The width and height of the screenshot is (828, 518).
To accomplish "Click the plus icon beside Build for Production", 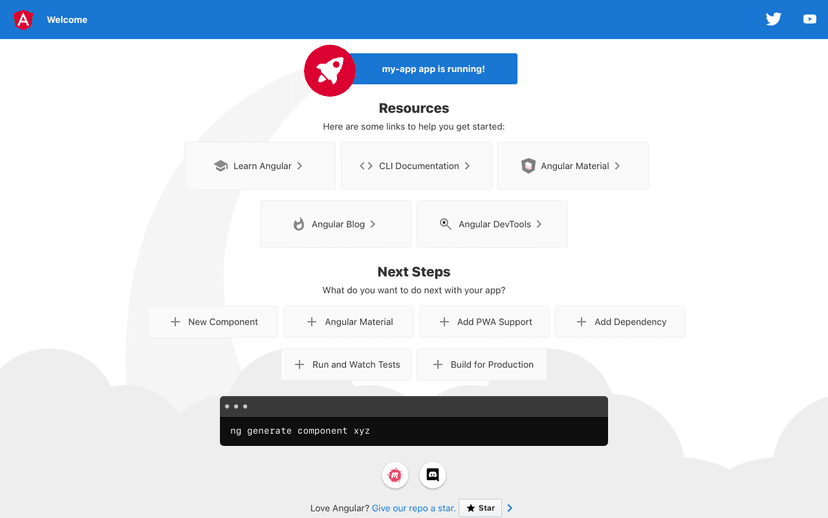I will (438, 364).
